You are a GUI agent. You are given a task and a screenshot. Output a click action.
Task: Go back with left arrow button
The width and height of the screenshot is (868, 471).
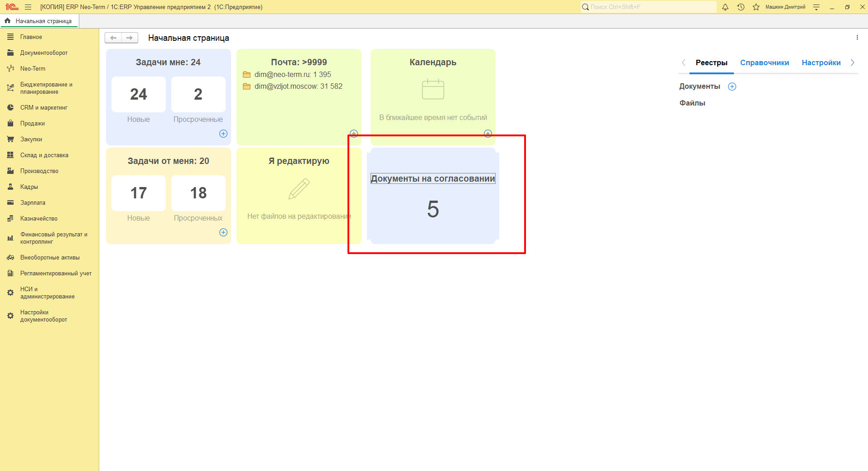click(113, 38)
